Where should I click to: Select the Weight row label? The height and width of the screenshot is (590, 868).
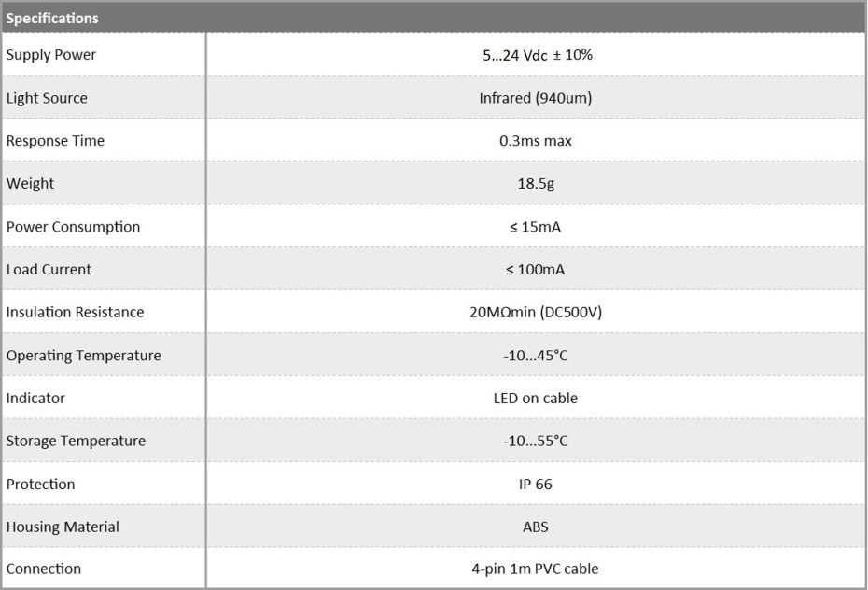coord(30,184)
